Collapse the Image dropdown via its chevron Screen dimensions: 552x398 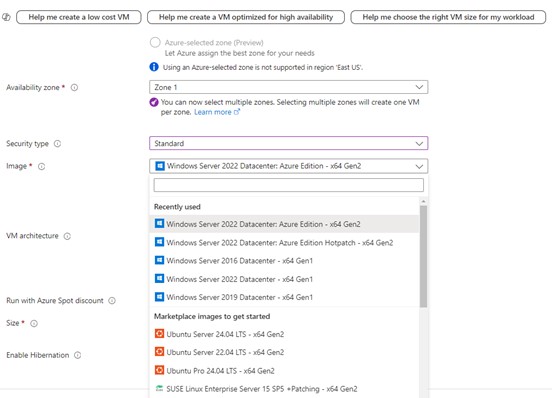(x=419, y=166)
